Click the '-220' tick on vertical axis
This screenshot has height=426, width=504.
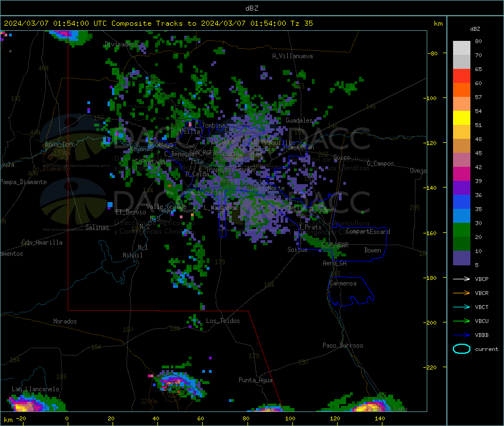[x=431, y=368]
